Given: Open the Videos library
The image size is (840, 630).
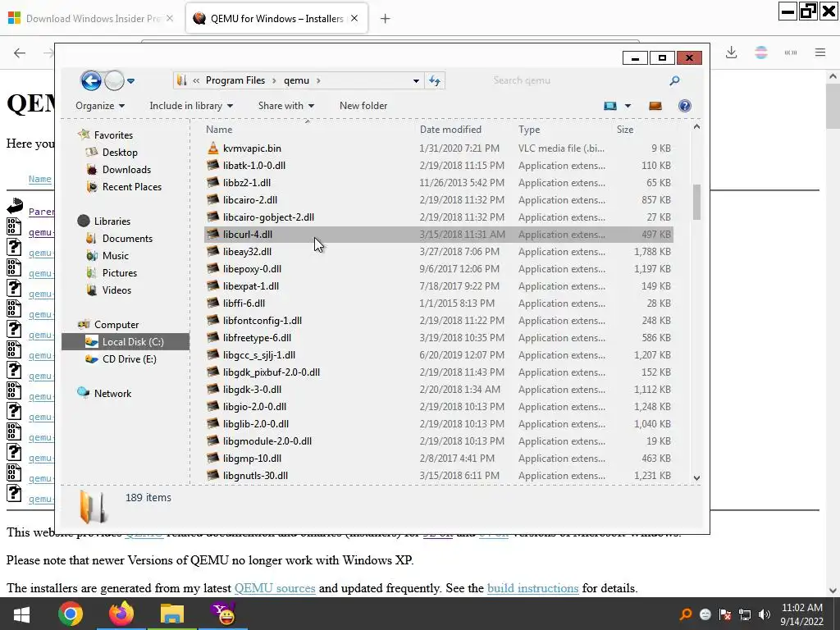Looking at the screenshot, I should click(x=116, y=290).
